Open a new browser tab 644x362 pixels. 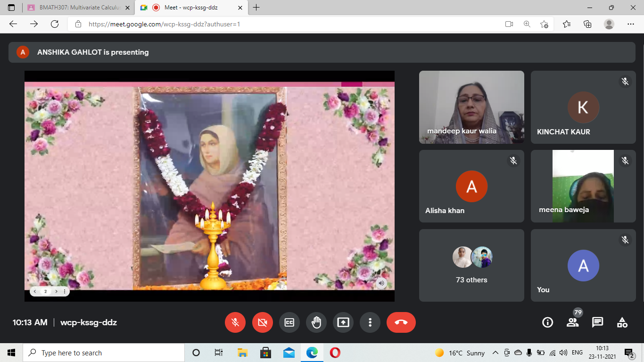(256, 8)
